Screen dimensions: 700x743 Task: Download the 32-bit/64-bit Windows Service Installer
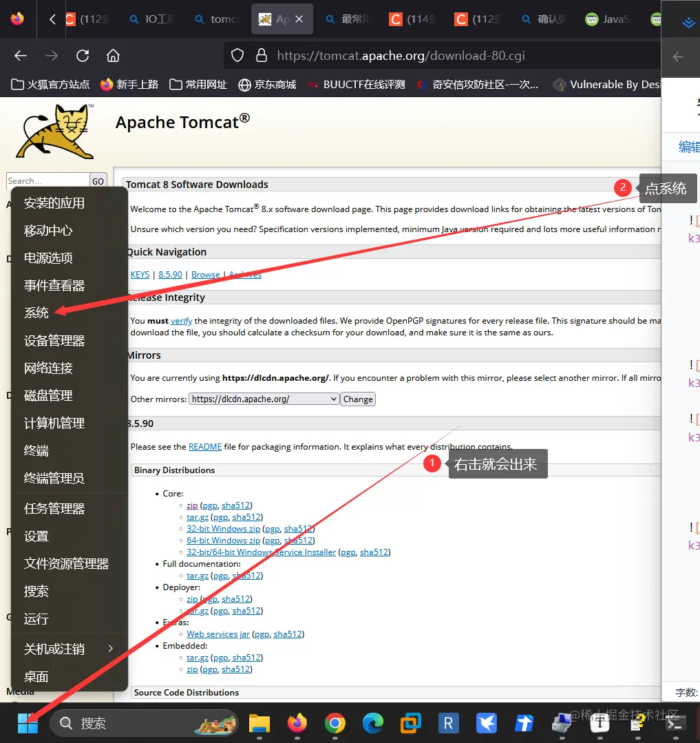click(x=261, y=552)
